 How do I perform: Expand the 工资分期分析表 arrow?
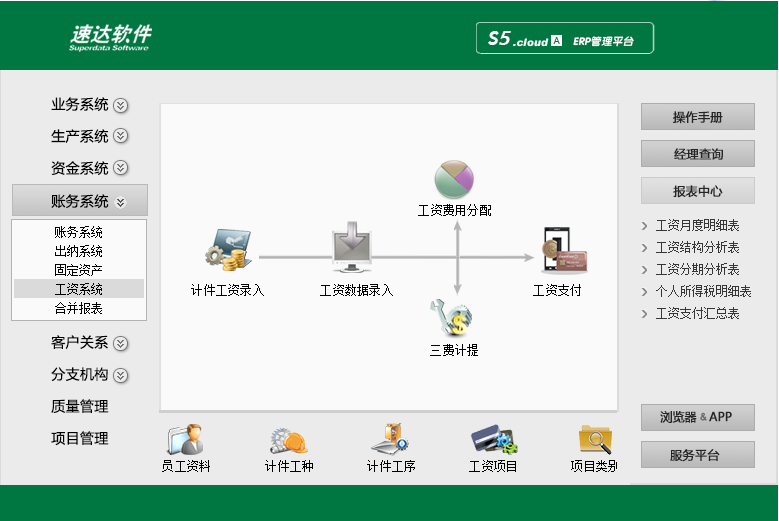644,270
